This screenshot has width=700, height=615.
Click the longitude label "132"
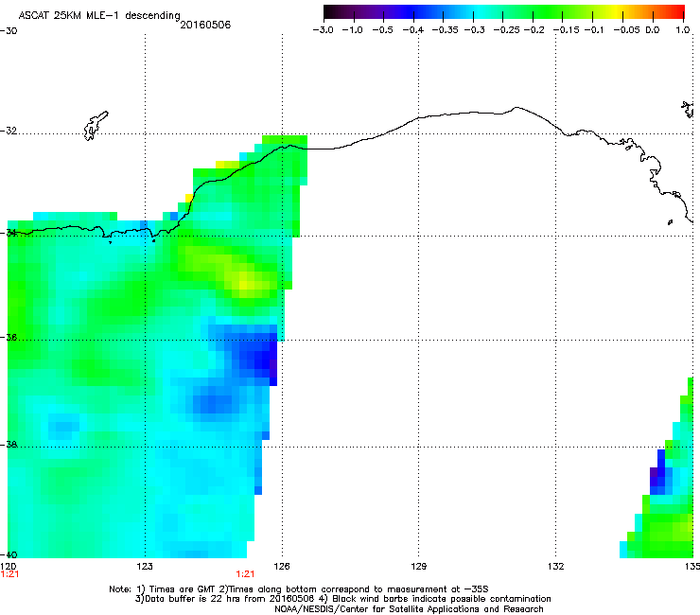556,567
